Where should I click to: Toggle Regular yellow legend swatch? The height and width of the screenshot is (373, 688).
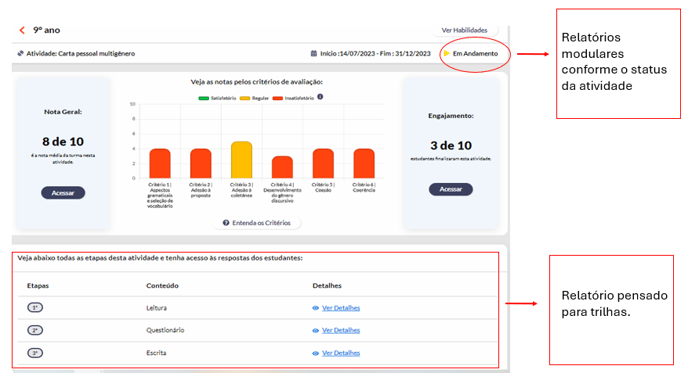[x=245, y=98]
